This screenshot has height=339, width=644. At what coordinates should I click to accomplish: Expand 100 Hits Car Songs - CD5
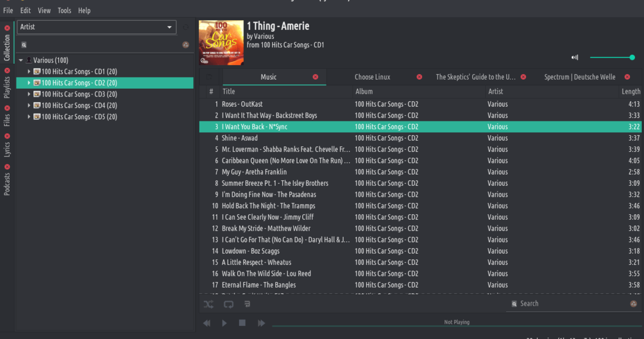click(x=29, y=117)
